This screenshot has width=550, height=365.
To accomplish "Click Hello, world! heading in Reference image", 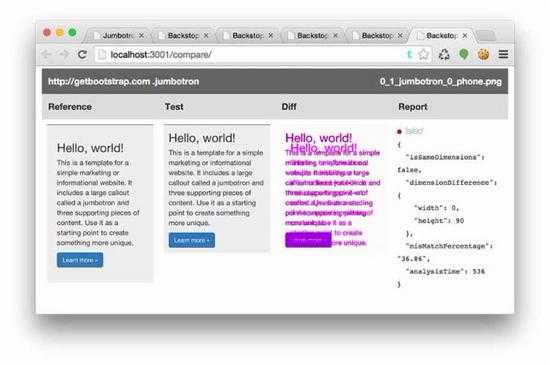I will point(90,148).
